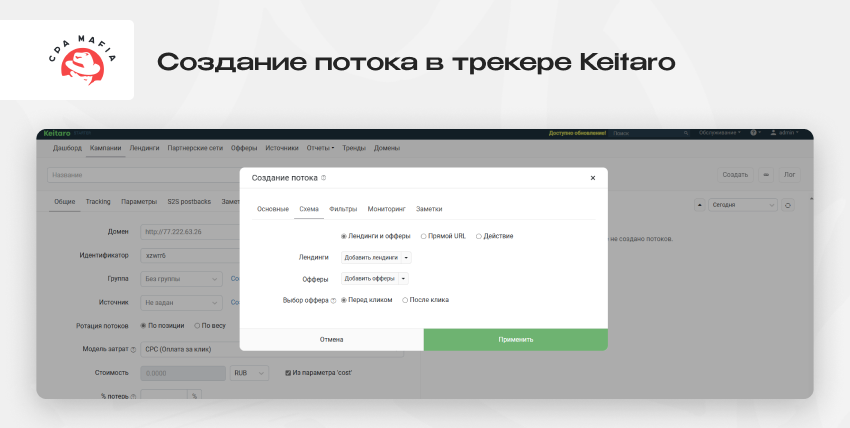Click the Применить button
This screenshot has height=428, width=850.
[x=516, y=340]
